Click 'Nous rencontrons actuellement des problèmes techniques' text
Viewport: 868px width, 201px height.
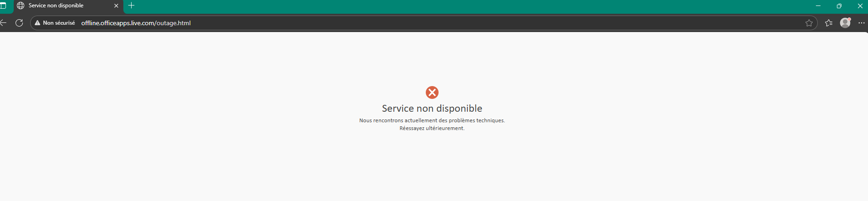point(431,120)
